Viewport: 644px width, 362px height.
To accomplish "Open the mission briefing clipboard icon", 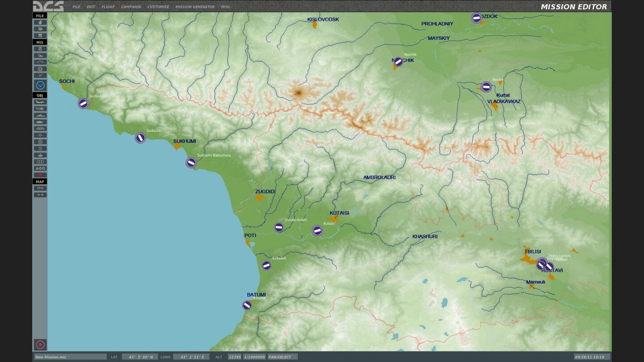I will pyautogui.click(x=40, y=49).
